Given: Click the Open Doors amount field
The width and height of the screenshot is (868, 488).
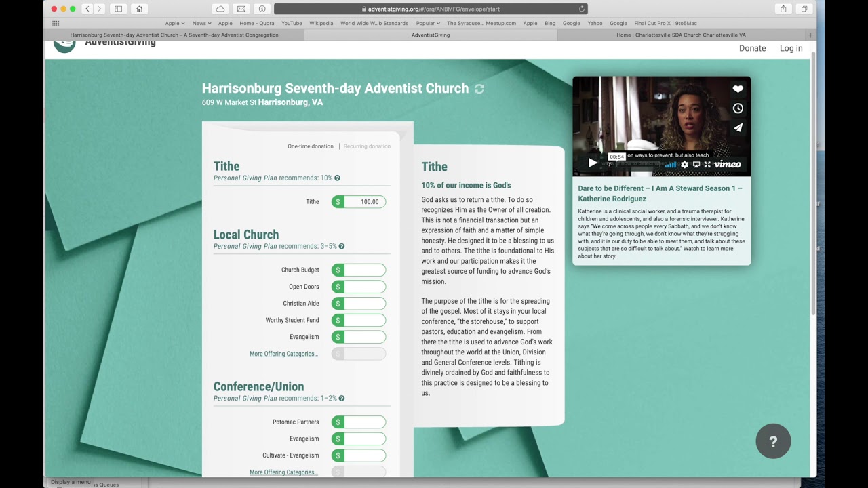Looking at the screenshot, I should 359,287.
